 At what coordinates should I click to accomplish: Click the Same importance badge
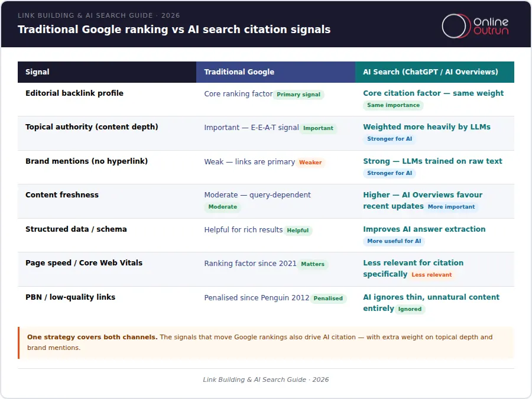pos(393,105)
